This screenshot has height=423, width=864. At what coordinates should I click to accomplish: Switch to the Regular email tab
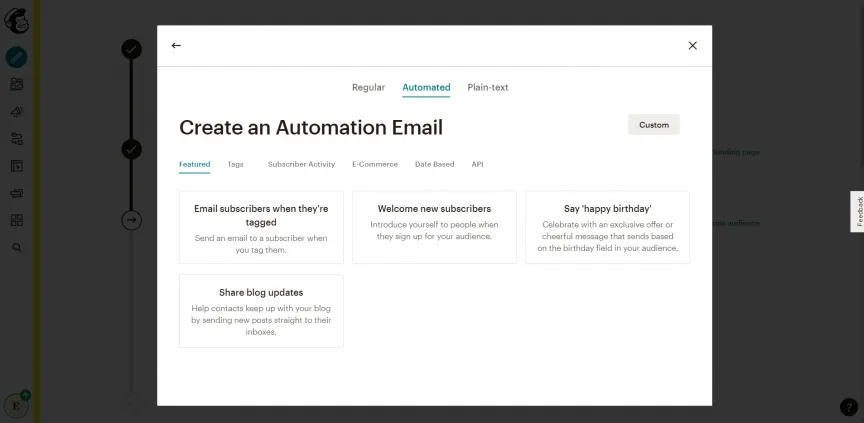[x=369, y=87]
